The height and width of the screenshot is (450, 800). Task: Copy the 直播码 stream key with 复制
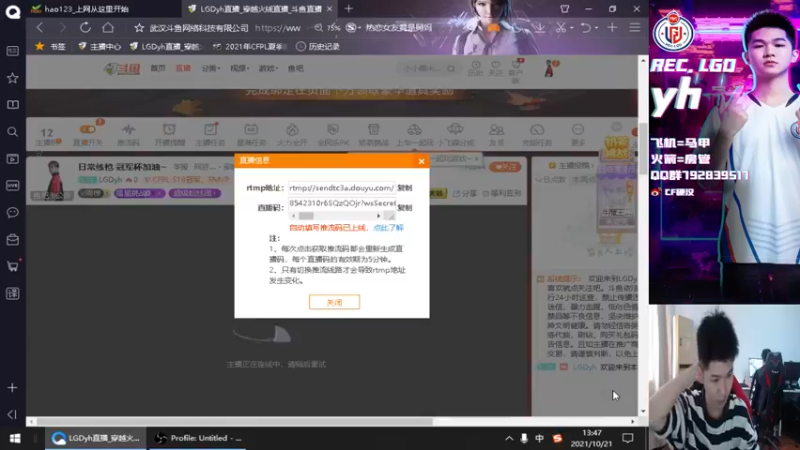(x=405, y=208)
